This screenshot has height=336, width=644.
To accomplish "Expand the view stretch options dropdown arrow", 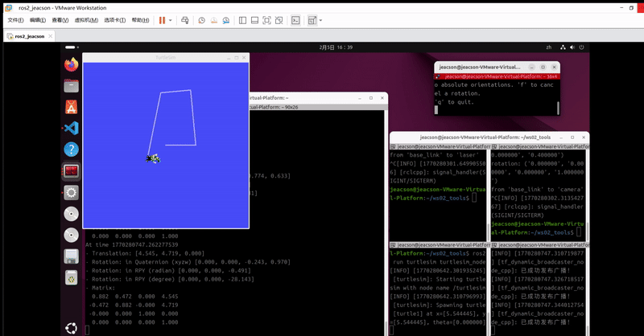I will [320, 19].
